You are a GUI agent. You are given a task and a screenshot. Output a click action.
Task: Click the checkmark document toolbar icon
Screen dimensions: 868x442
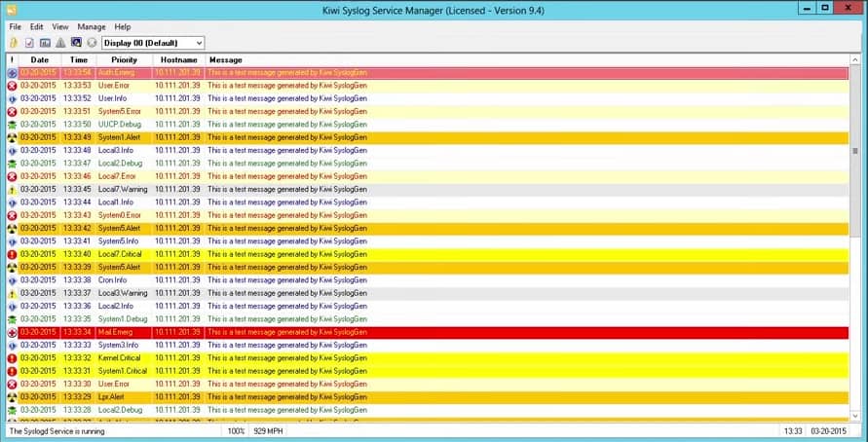pos(30,43)
